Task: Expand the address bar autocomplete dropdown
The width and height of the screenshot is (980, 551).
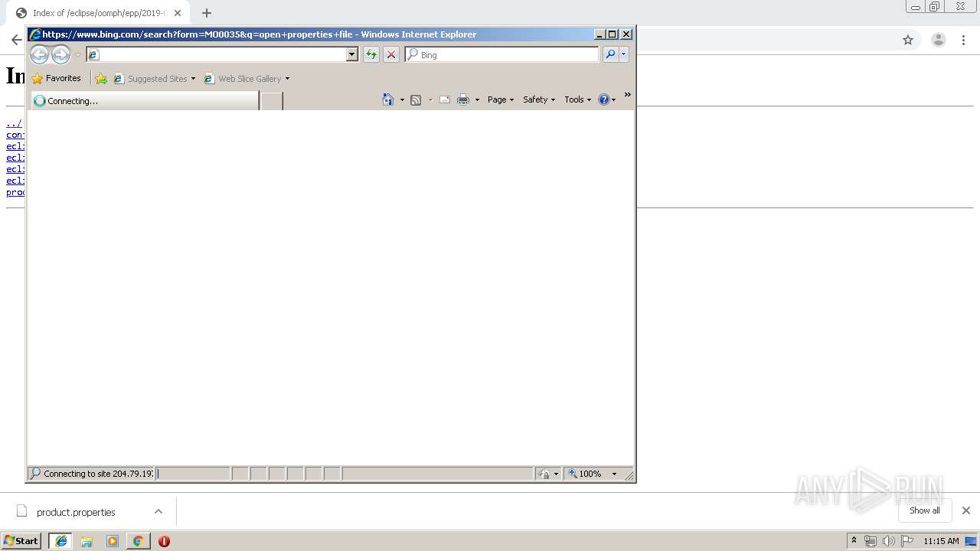Action: click(x=352, y=54)
